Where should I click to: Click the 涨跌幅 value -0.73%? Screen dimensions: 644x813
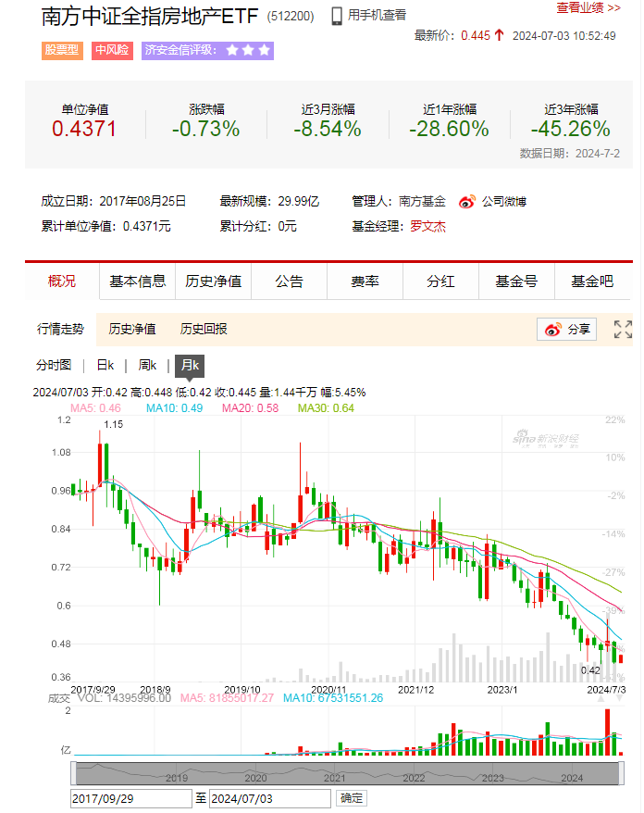[206, 129]
